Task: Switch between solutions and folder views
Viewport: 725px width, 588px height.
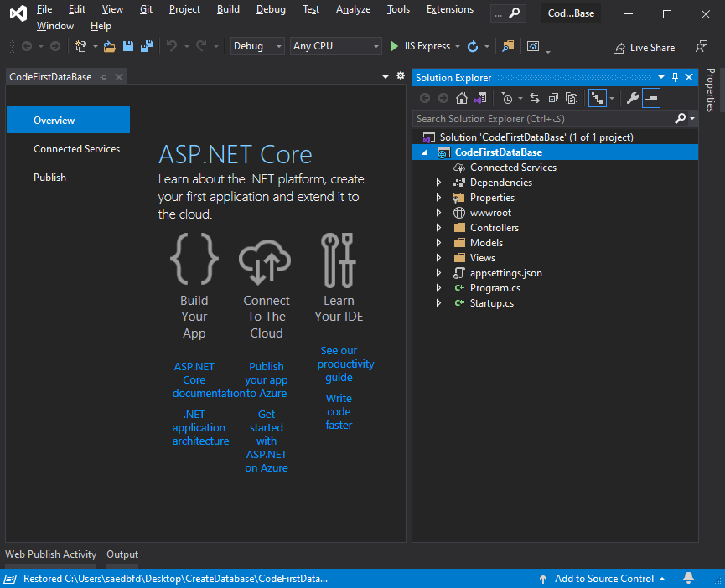Action: [x=480, y=98]
